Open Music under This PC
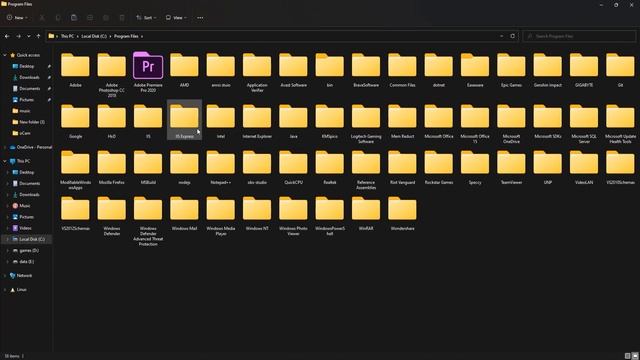The width and height of the screenshot is (640, 360). pyautogui.click(x=24, y=206)
